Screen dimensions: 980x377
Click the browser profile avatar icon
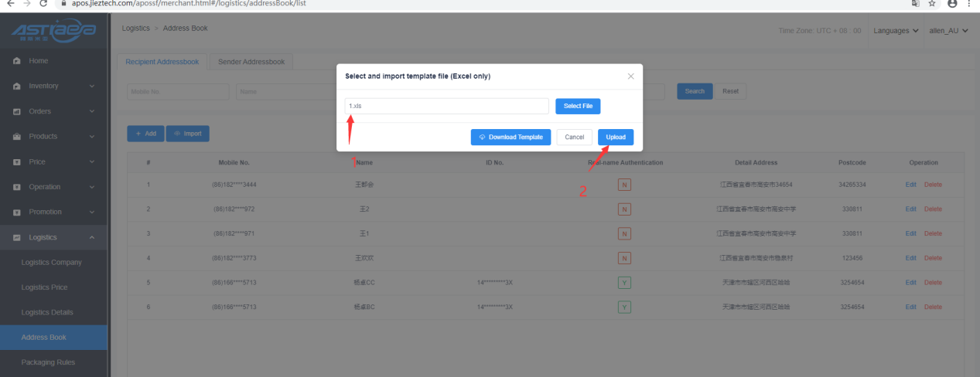click(952, 4)
